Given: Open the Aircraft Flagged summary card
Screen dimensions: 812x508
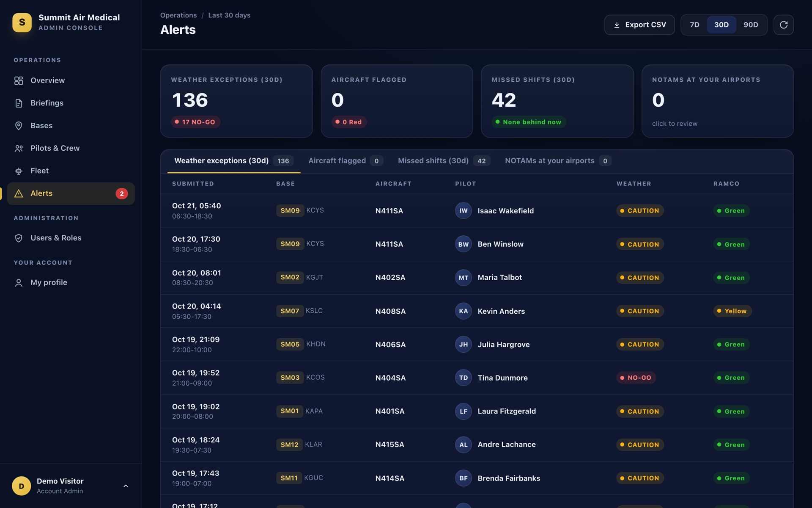Looking at the screenshot, I should click(x=397, y=101).
